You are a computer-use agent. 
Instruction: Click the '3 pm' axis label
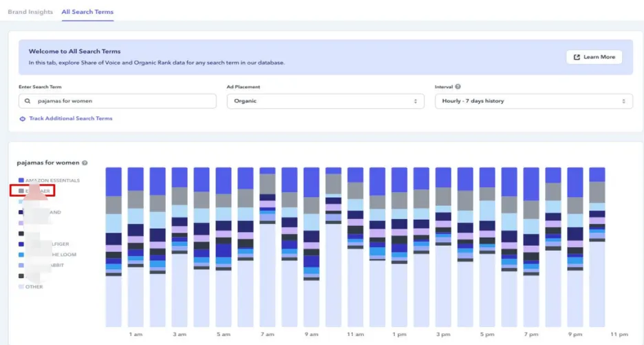click(443, 334)
